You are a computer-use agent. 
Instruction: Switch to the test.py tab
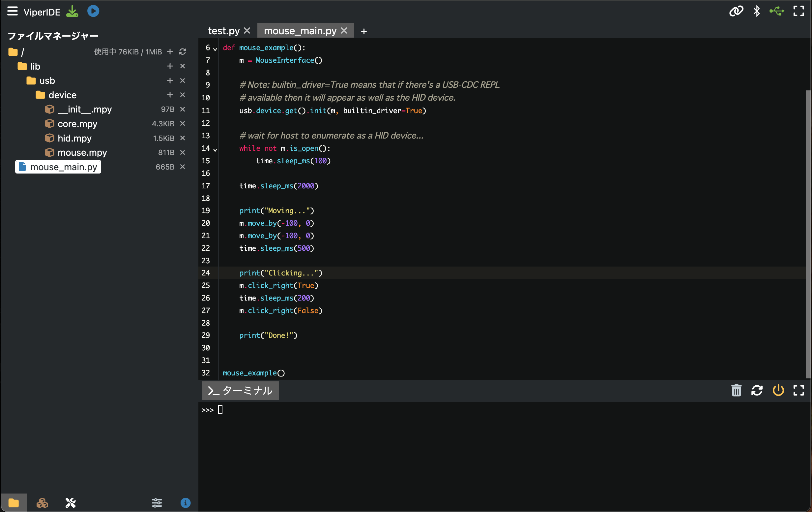(223, 31)
